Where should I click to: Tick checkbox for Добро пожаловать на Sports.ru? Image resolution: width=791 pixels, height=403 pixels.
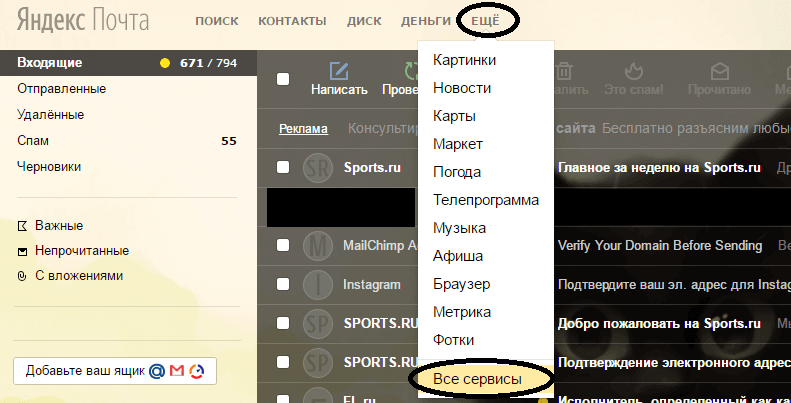point(283,323)
